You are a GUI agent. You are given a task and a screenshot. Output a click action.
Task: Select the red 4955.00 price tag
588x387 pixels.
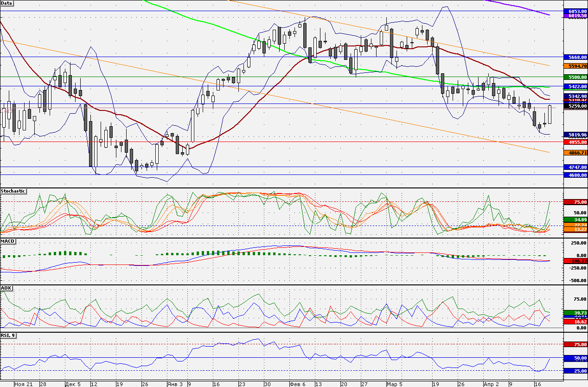coord(575,142)
